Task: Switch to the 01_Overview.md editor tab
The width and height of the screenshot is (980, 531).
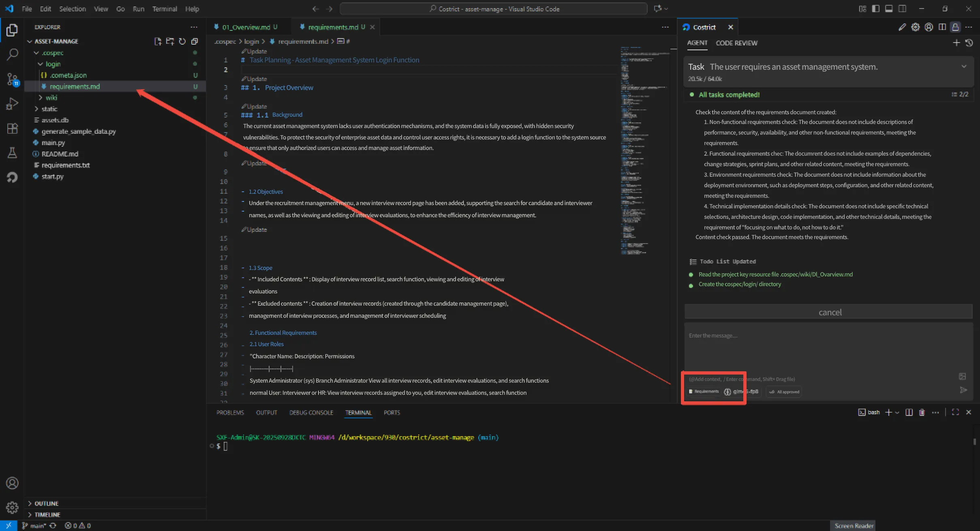Action: 246,27
